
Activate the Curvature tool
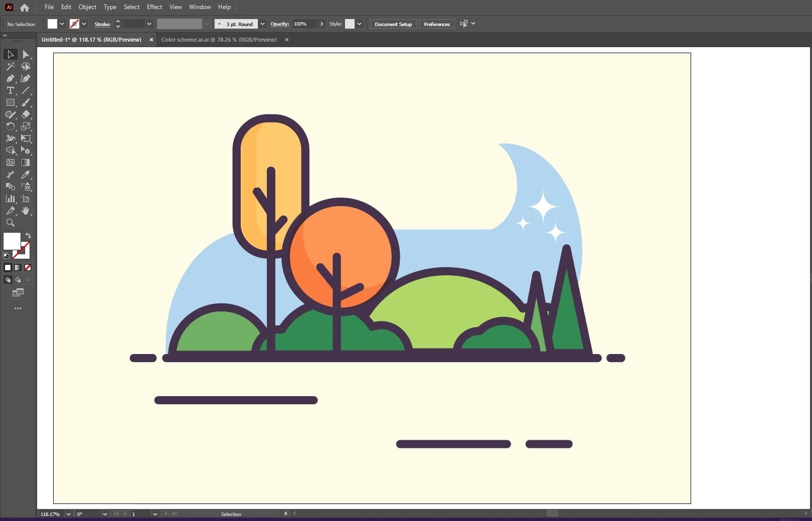[x=26, y=78]
